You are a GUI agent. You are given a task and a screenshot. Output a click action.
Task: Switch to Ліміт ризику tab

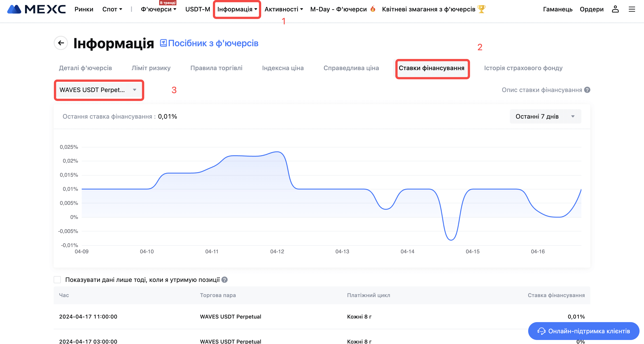[151, 68]
